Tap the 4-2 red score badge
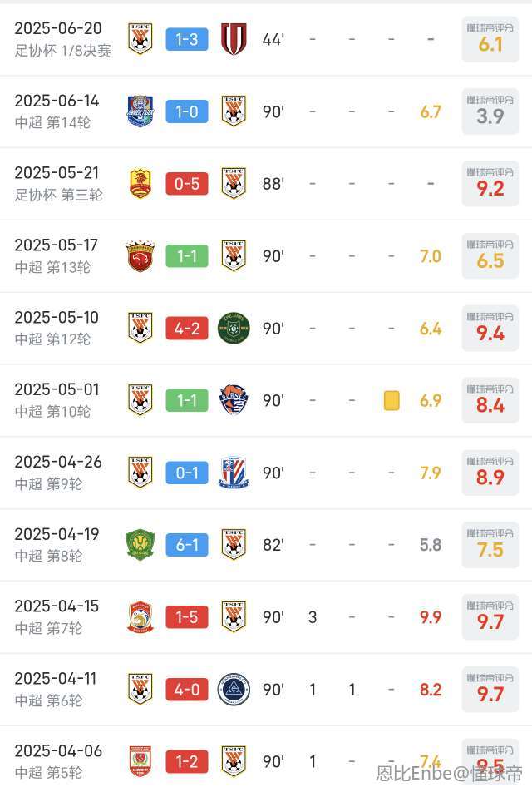532x792 pixels. click(187, 329)
